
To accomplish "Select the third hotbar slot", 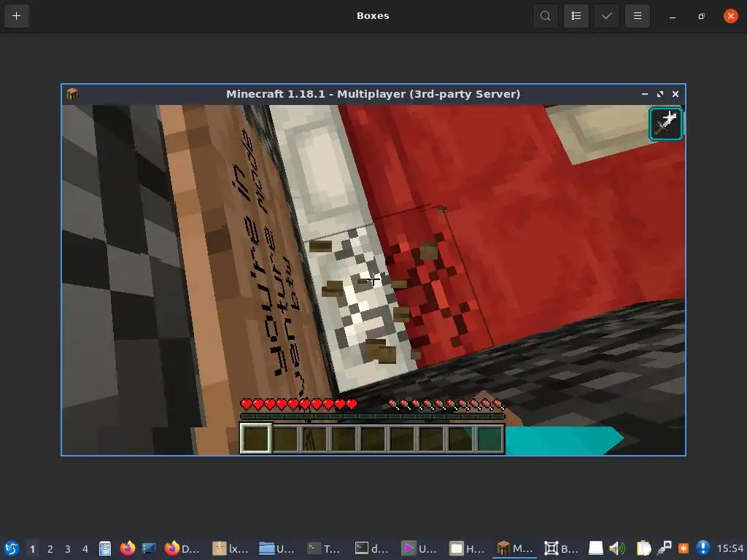I will click(x=315, y=438).
